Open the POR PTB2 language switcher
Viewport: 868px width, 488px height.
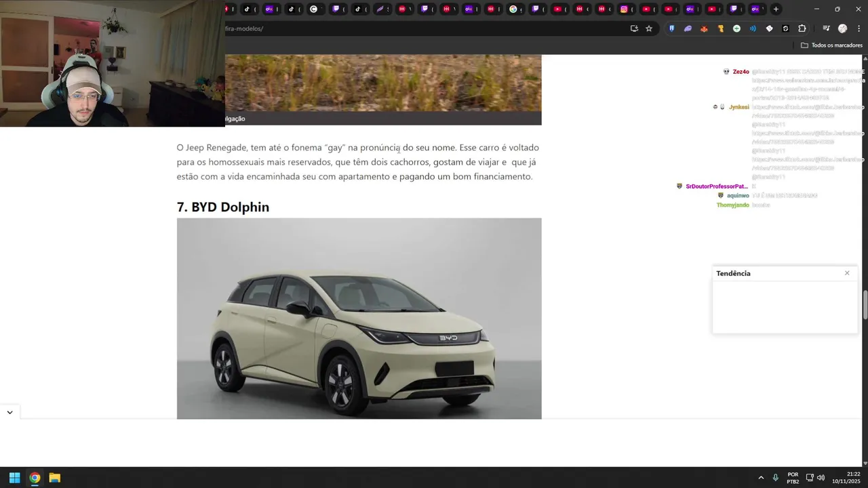coord(793,478)
